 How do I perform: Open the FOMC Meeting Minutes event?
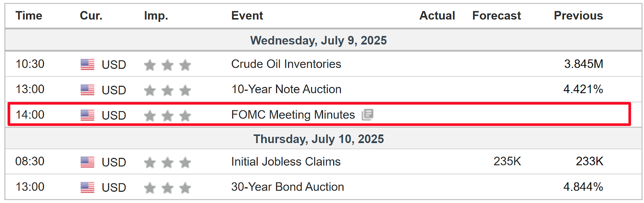tap(293, 115)
